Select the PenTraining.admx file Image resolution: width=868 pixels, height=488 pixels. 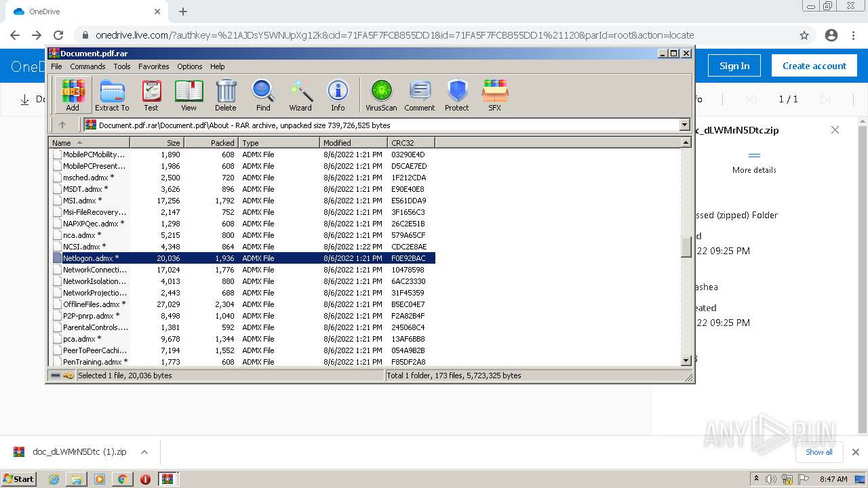243,362
